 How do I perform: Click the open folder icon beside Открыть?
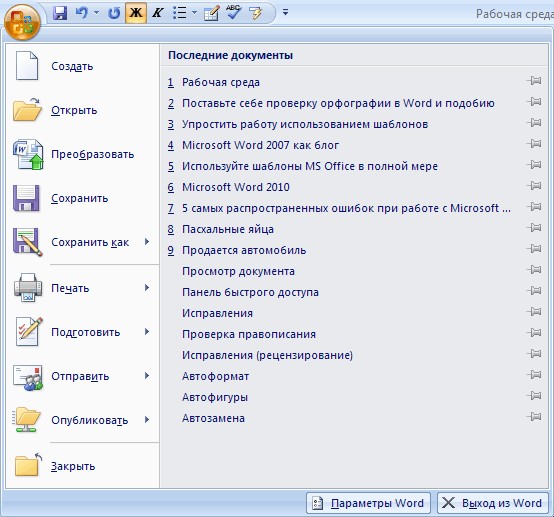click(x=28, y=110)
